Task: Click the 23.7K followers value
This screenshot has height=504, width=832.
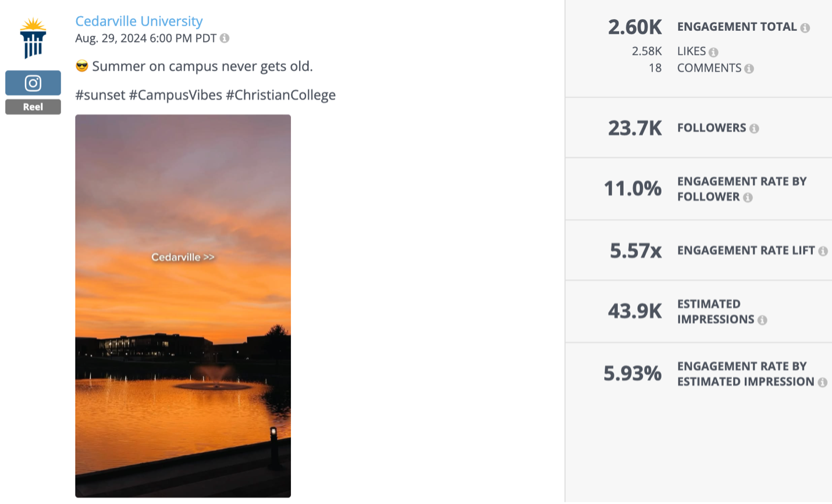Action: pyautogui.click(x=635, y=128)
